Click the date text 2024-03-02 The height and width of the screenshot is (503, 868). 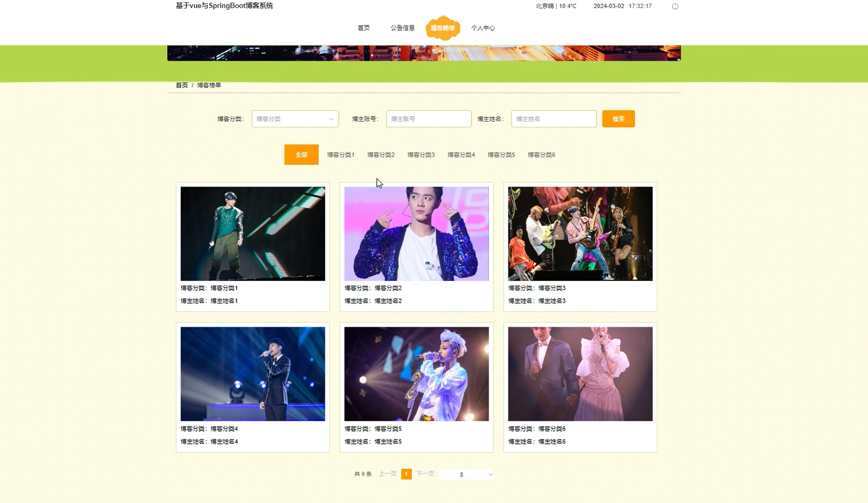click(609, 6)
